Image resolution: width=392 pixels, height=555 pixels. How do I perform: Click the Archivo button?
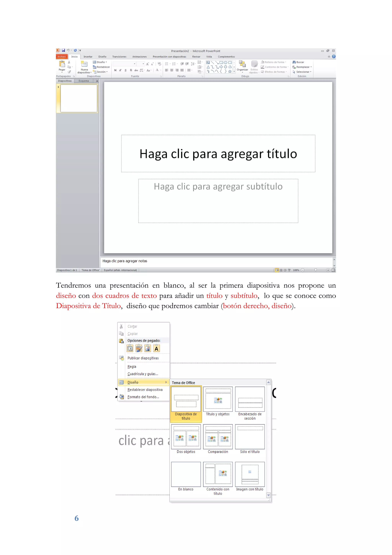(62, 57)
